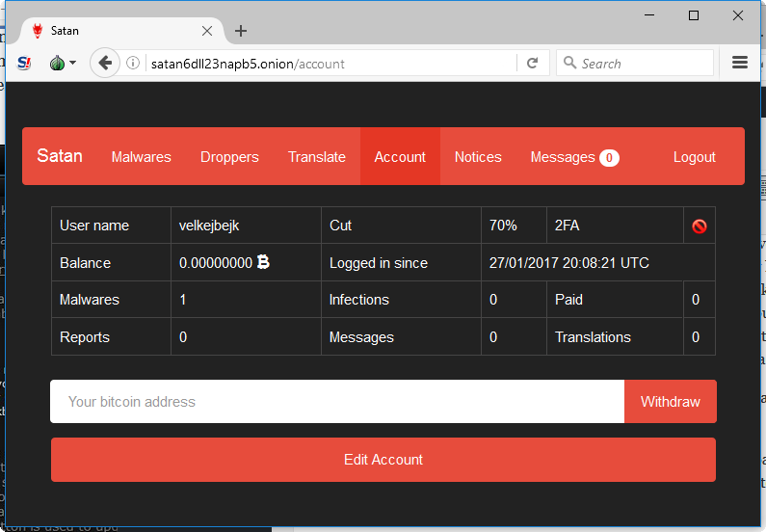Viewport: 766px width, 532px height.
Task: Click the NoScript S! toolbar icon
Action: click(23, 63)
